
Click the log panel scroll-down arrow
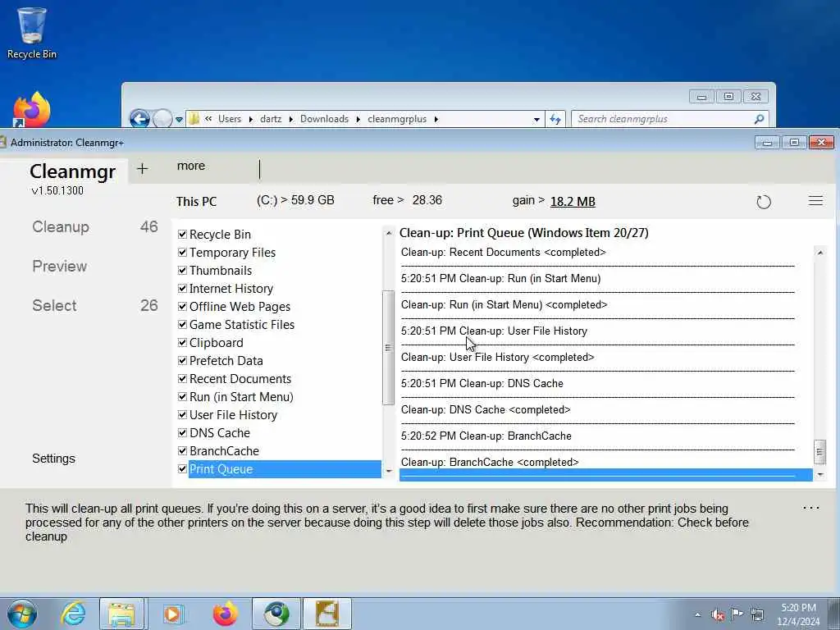click(819, 475)
